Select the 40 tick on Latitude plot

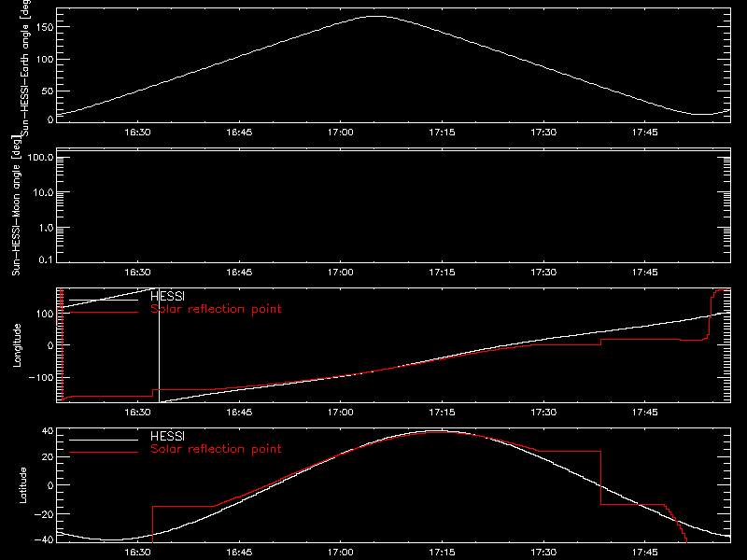48,431
